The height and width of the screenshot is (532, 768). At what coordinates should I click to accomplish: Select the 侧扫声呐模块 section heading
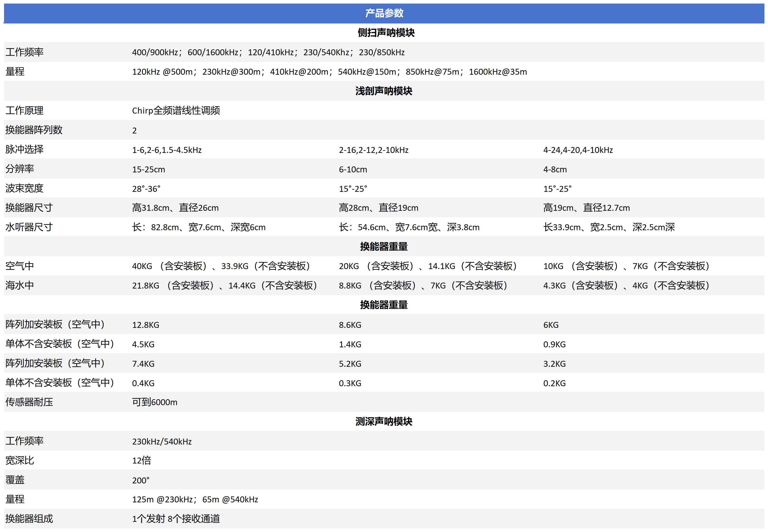click(386, 33)
